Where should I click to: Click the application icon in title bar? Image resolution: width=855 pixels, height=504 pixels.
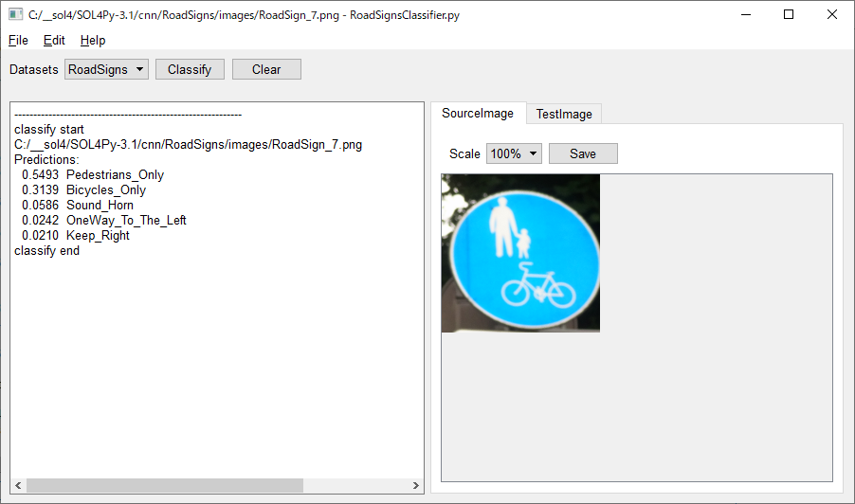pyautogui.click(x=16, y=15)
